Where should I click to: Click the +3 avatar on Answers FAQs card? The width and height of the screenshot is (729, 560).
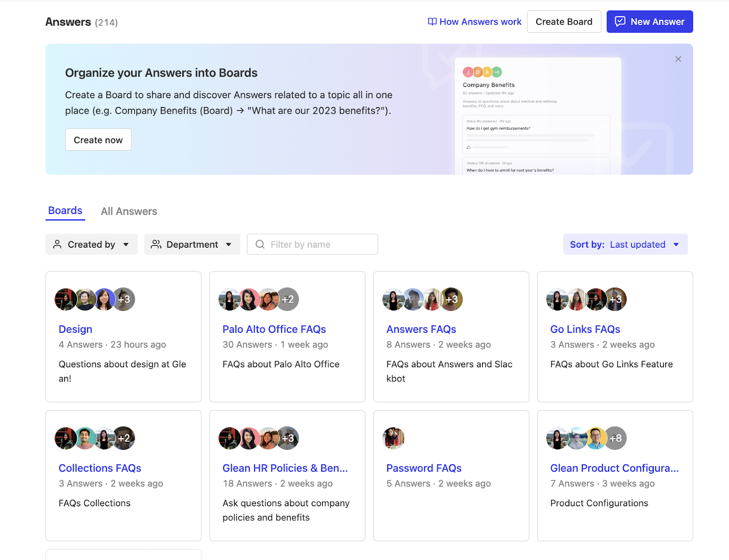pos(452,300)
